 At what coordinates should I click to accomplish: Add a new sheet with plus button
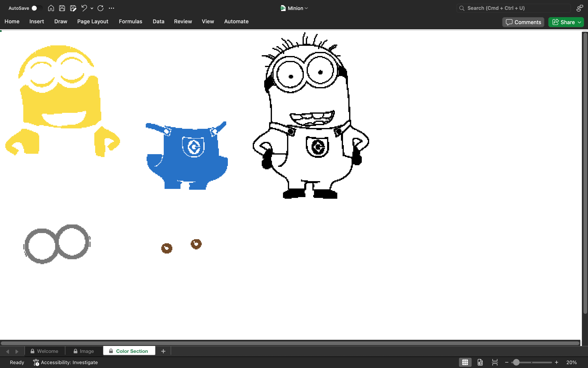pos(163,351)
